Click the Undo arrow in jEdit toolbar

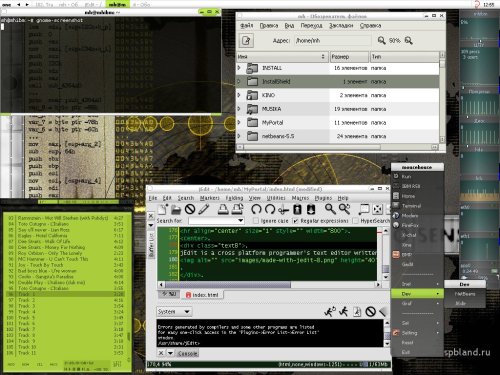[256, 209]
